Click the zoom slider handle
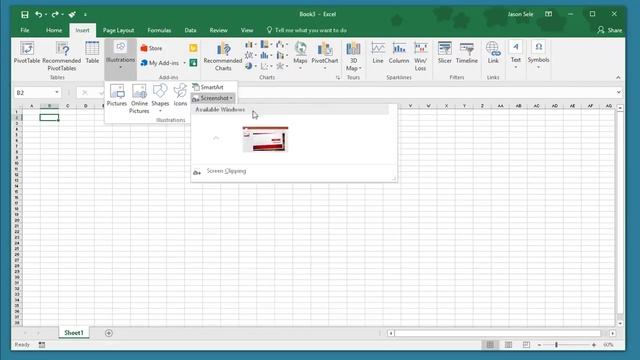This screenshot has height=360, width=640. pos(556,345)
